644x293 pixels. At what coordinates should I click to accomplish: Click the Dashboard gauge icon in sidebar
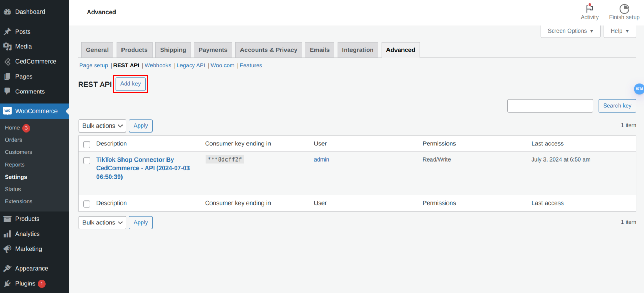[7, 12]
